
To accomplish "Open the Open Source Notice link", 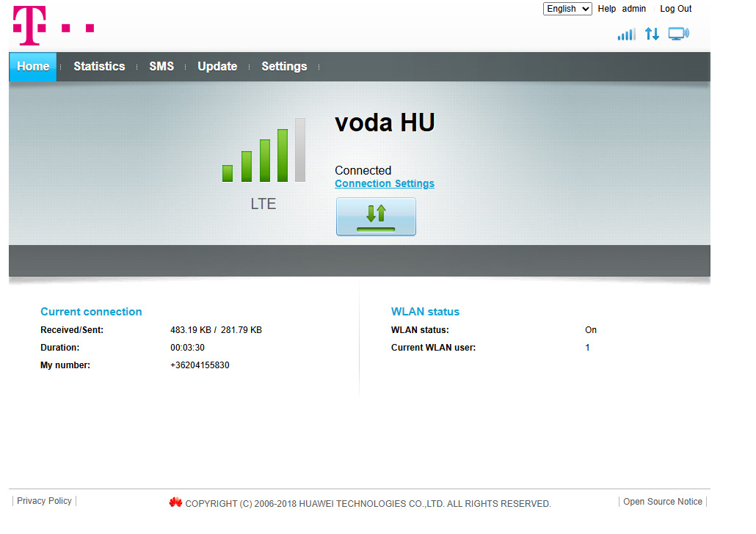I will tap(663, 502).
